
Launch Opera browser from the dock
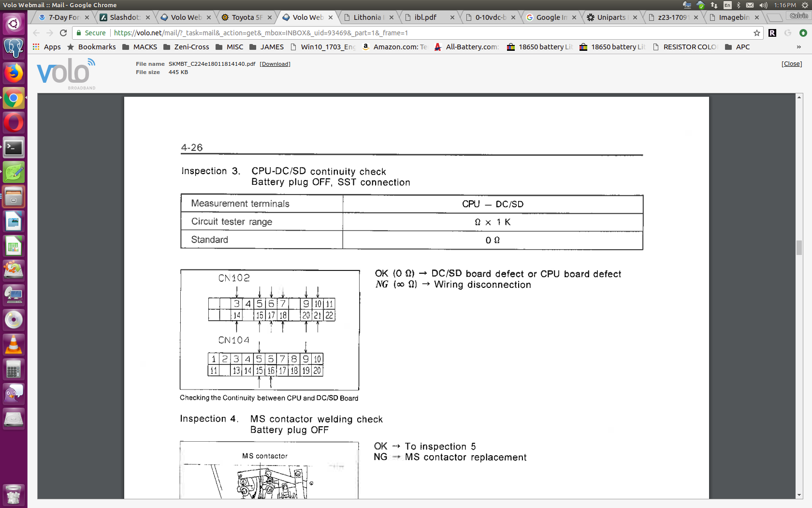[x=14, y=123]
